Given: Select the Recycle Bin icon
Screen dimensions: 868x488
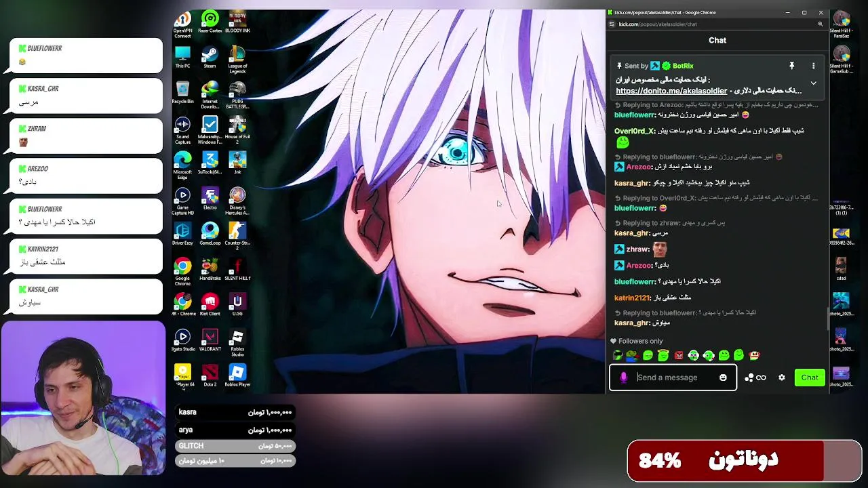Looking at the screenshot, I should click(182, 93).
